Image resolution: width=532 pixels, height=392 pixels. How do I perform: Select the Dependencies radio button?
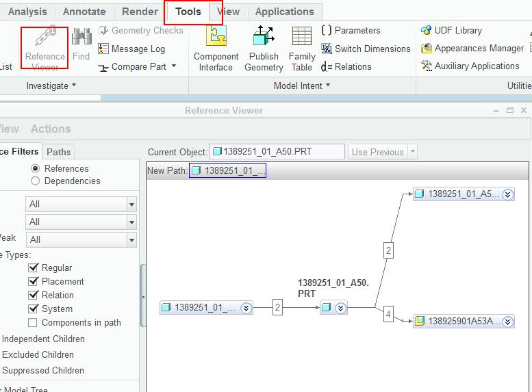coord(36,181)
